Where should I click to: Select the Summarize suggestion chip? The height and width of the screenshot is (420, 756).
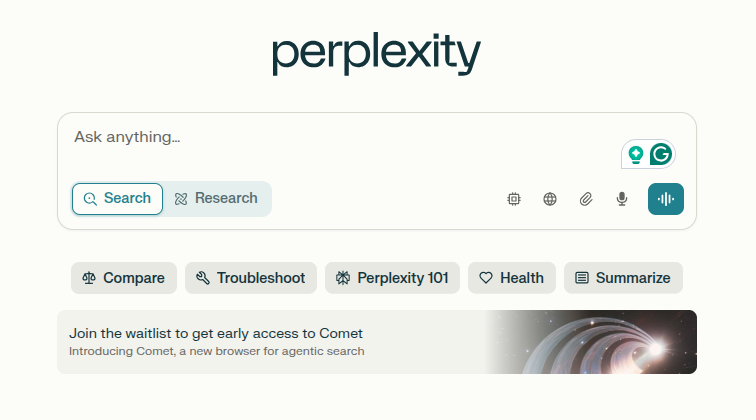click(x=623, y=278)
